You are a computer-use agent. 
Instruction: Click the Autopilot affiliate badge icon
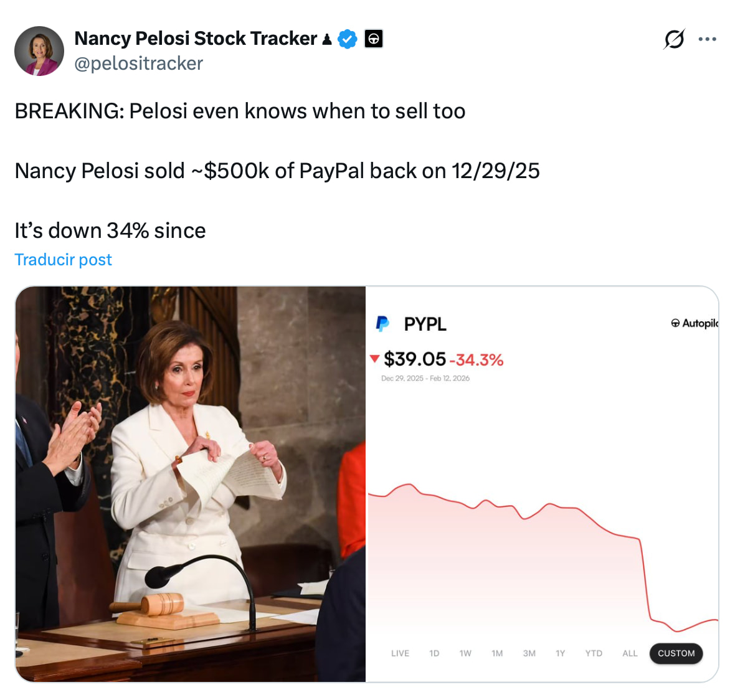point(374,39)
